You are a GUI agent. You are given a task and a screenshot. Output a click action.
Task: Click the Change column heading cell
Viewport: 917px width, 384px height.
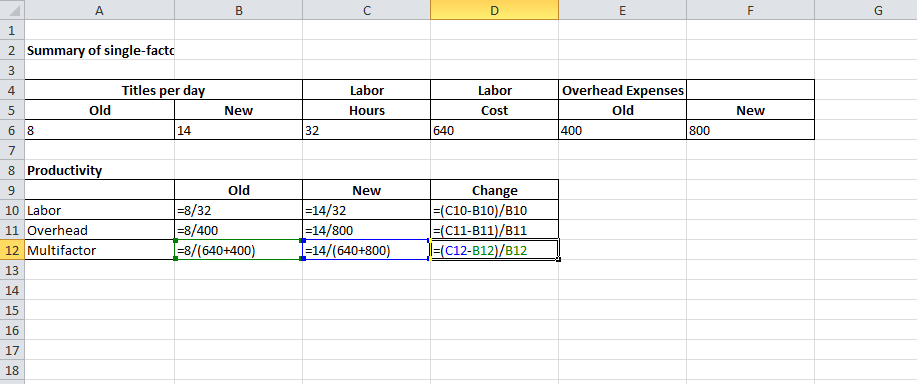(x=494, y=190)
